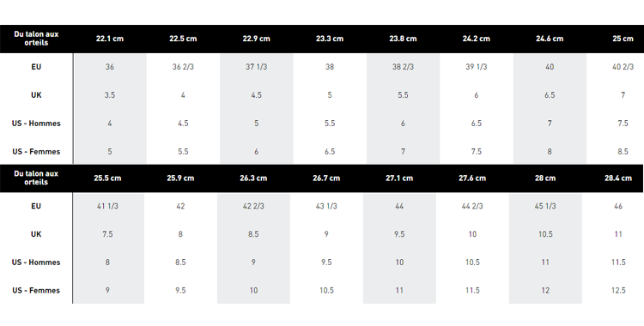644x326 pixels.
Task: Click the EU row label in top table
Action: (36, 67)
